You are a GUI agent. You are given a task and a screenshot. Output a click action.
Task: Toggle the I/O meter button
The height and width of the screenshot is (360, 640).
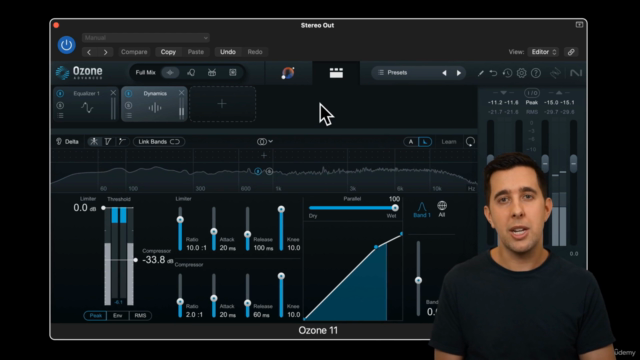531,93
